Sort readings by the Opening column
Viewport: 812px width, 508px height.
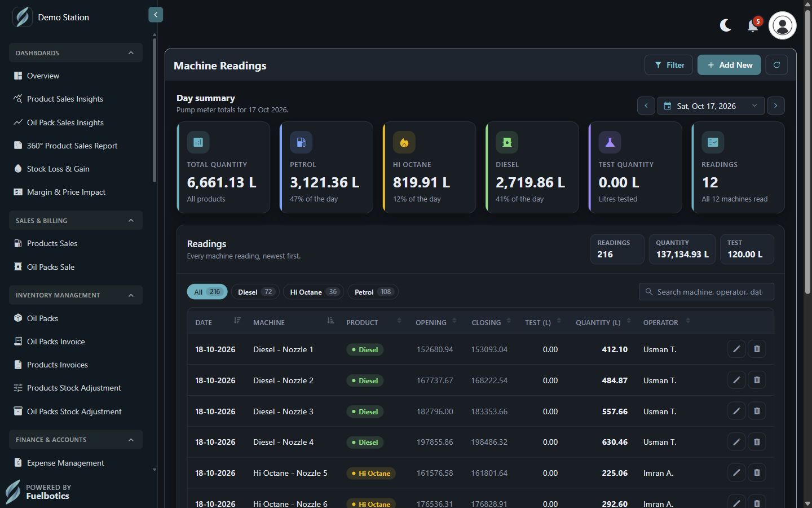(454, 321)
